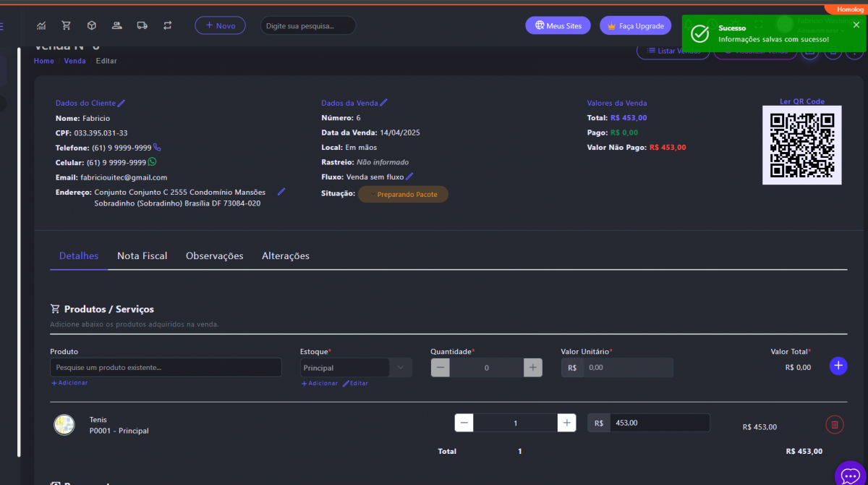
Task: Decrease Tenis quantity with minus stepper
Action: tap(464, 423)
